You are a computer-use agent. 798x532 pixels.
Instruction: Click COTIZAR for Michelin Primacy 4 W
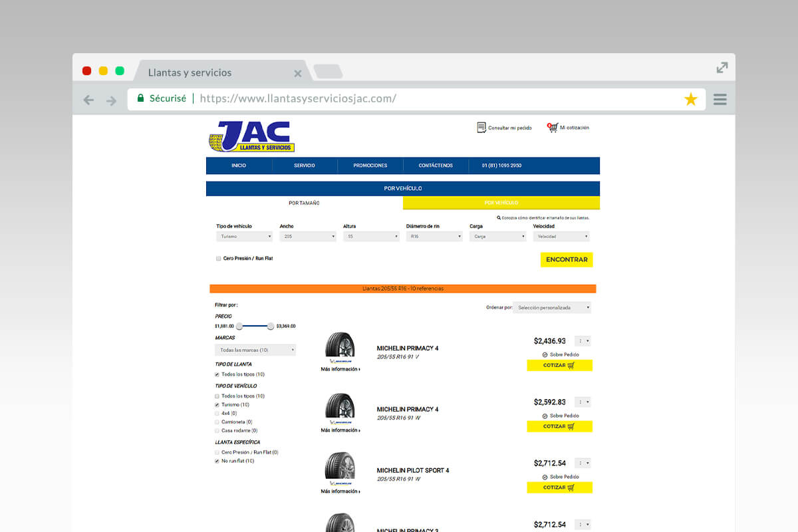(559, 426)
